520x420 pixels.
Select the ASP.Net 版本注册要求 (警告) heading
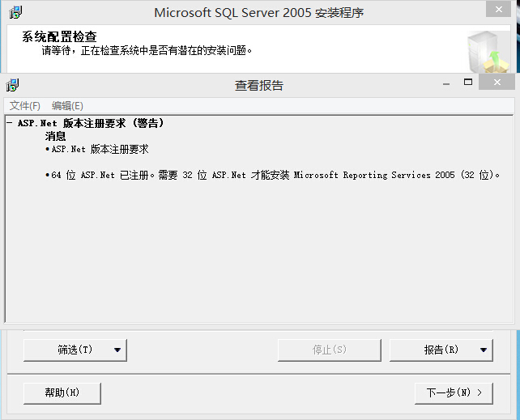tap(91, 123)
